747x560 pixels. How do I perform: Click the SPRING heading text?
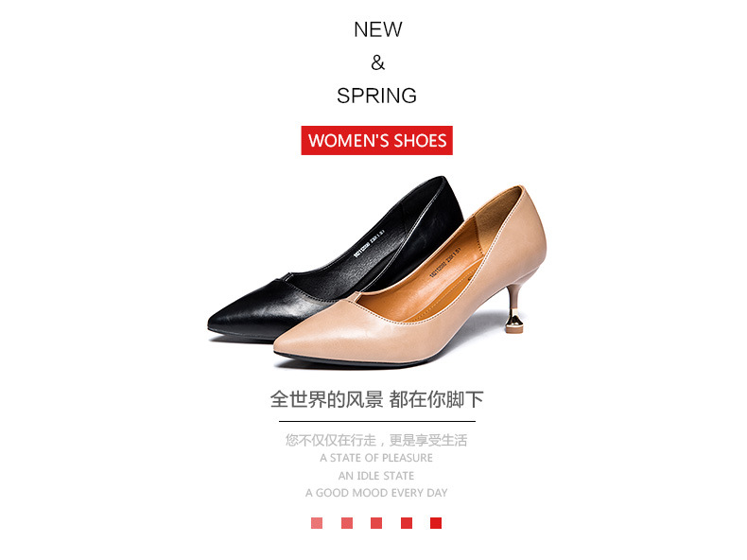[377, 96]
